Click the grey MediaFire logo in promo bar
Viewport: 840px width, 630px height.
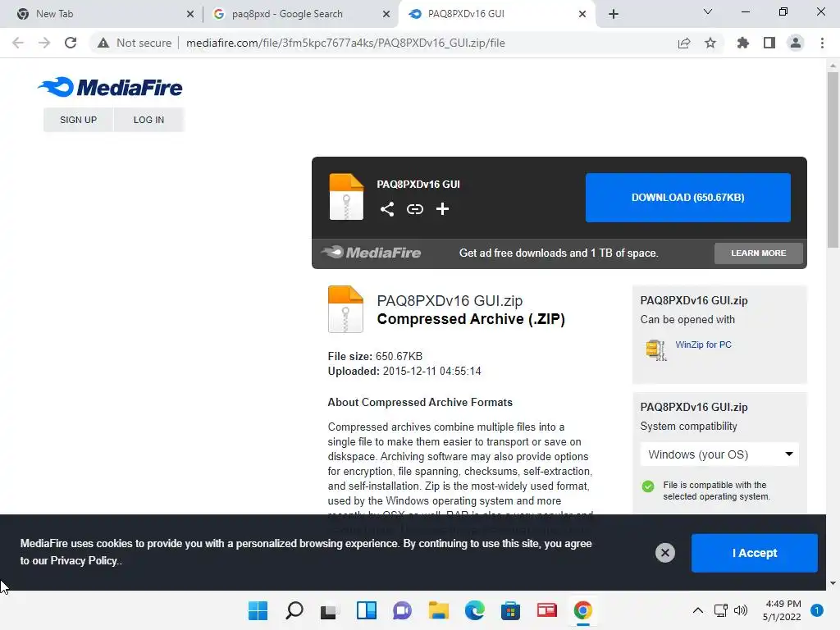coord(371,253)
